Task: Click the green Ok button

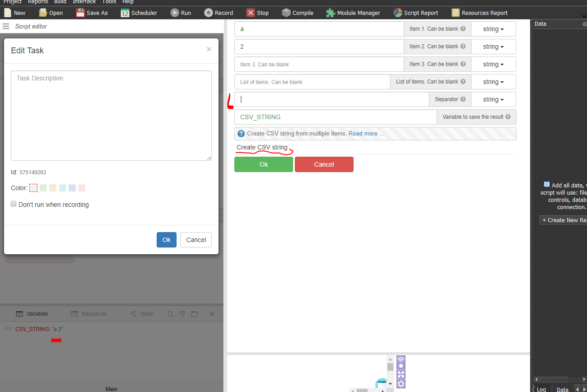Action: coord(264,164)
